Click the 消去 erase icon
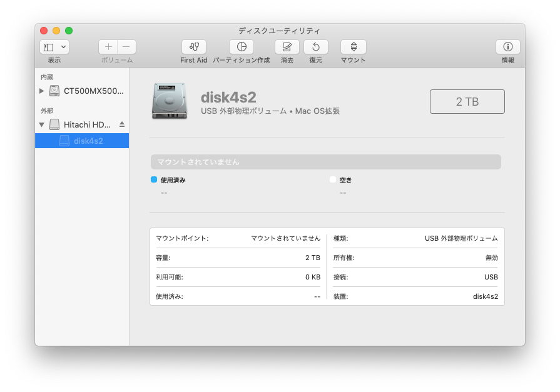 287,47
